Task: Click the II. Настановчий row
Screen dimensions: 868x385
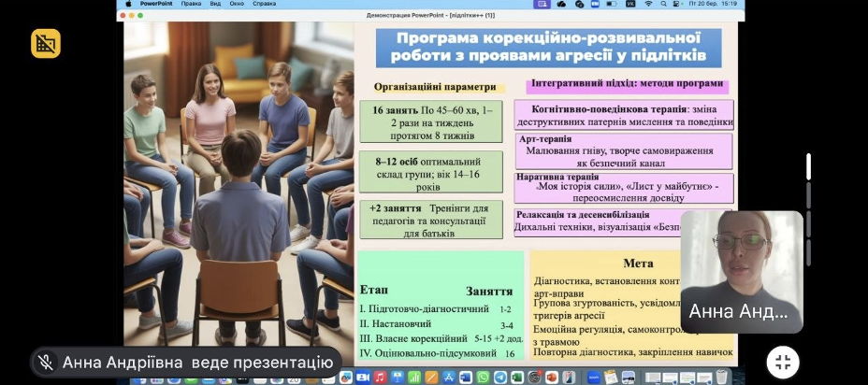Action: coord(436,324)
